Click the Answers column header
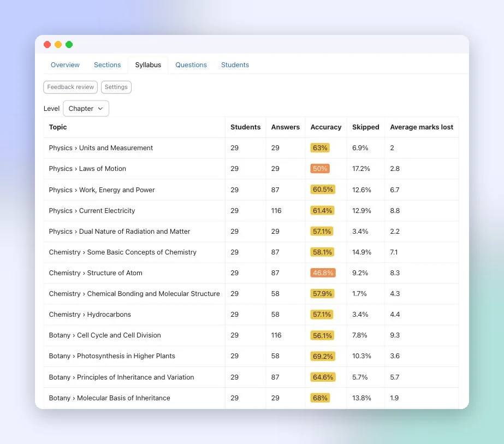 pos(285,127)
